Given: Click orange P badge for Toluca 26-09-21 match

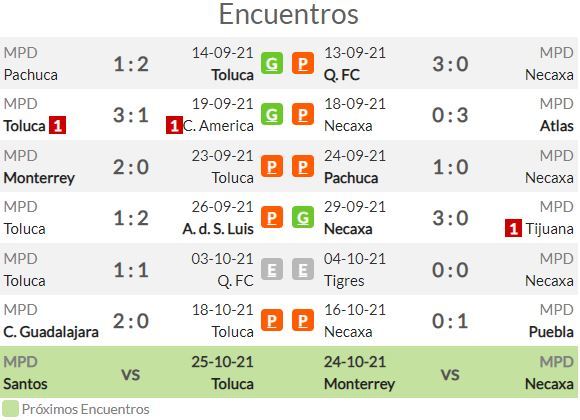Looking at the screenshot, I should pyautogui.click(x=272, y=217).
